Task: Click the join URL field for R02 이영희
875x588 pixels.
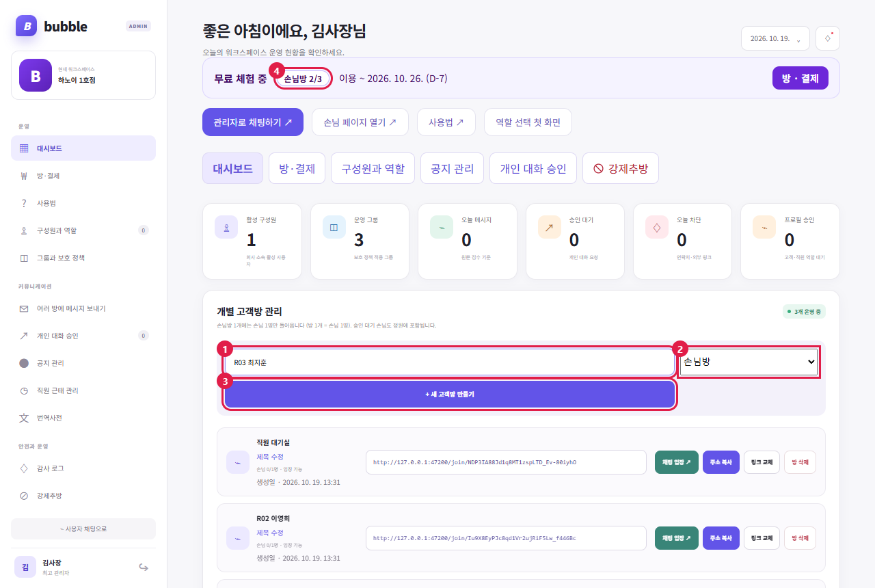Action: click(x=506, y=538)
